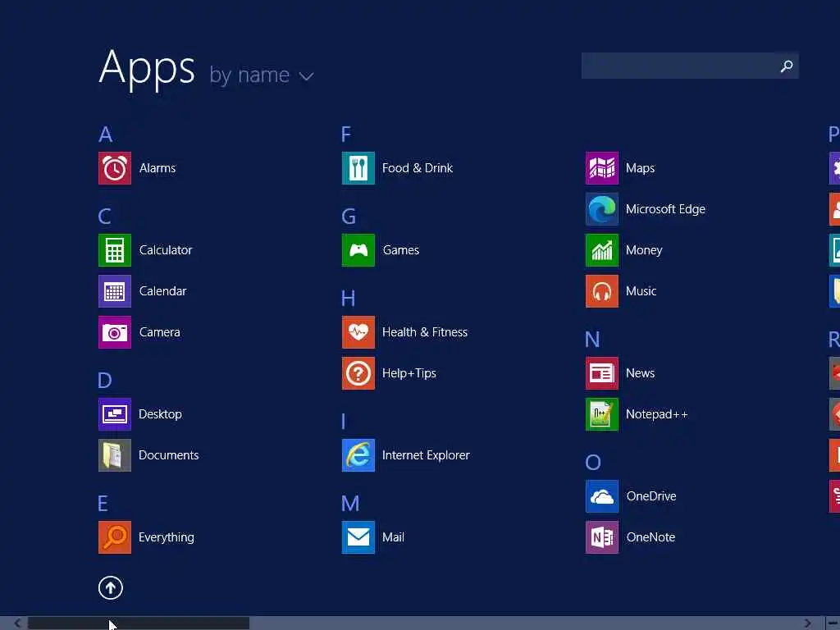
Task: Click the 'OneDrive' label
Action: point(651,496)
